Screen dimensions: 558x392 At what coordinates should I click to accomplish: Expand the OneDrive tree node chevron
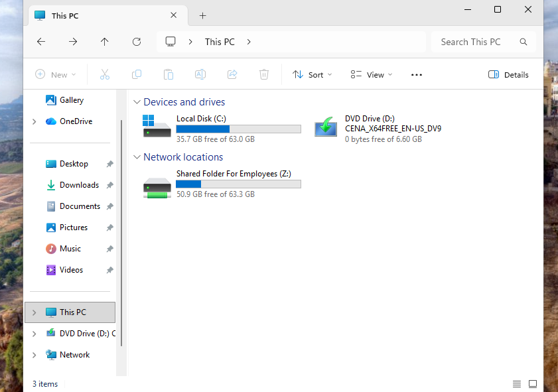coord(34,121)
